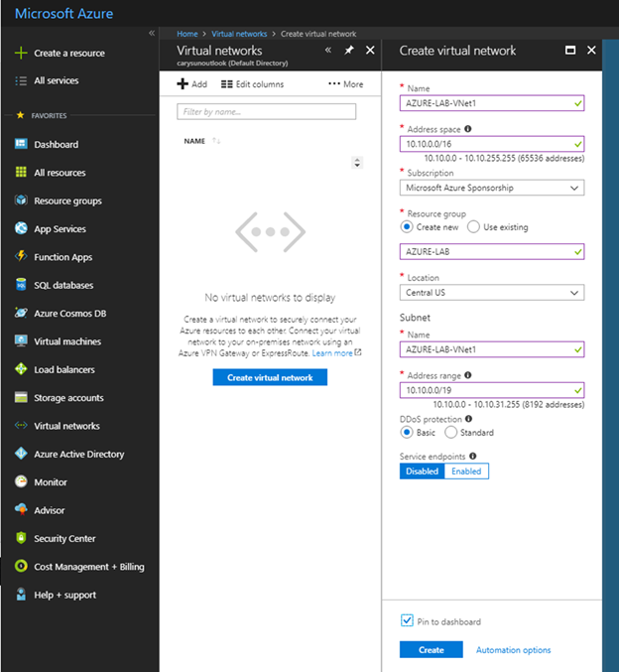619x672 pixels.
Task: Click the Storage accounts icon
Action: (21, 397)
